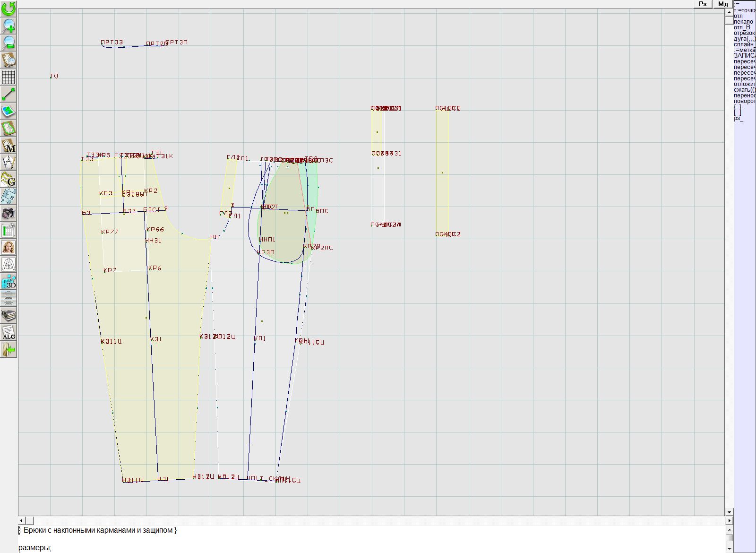Screen dimensions: 756x553
Task: Open the pattern M icon tool
Action: (x=9, y=146)
